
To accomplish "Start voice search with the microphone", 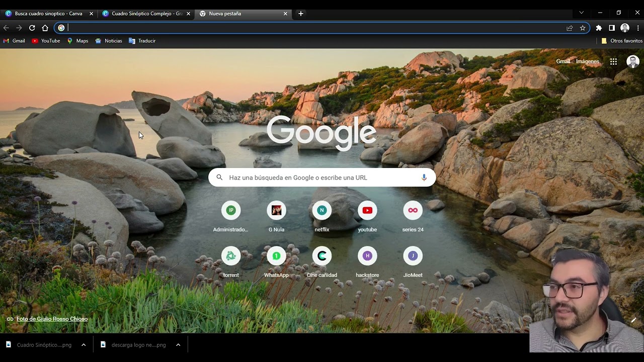I will click(424, 177).
